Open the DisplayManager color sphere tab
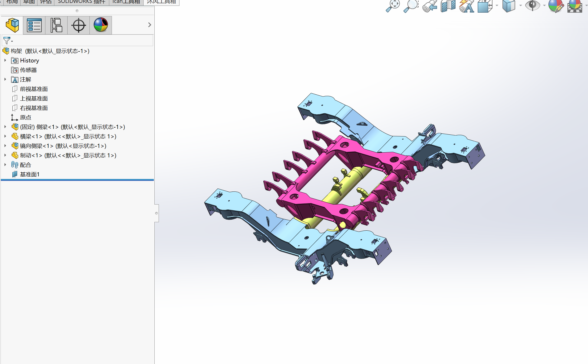The height and width of the screenshot is (364, 588). (x=101, y=25)
